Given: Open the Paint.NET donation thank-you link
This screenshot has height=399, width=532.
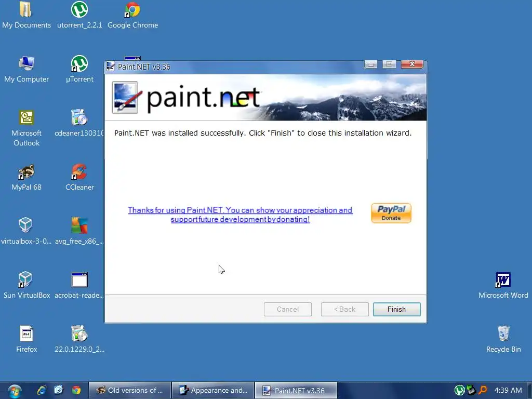Looking at the screenshot, I should coord(240,215).
